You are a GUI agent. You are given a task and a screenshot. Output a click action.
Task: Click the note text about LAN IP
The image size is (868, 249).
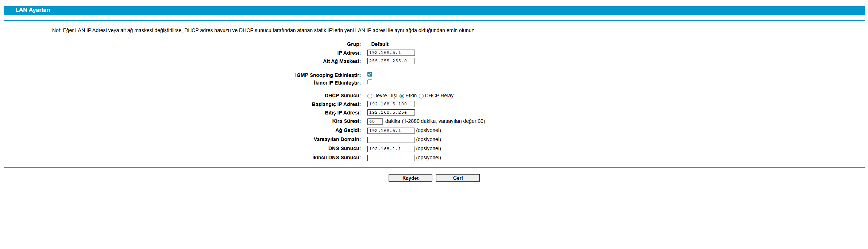pos(263,30)
